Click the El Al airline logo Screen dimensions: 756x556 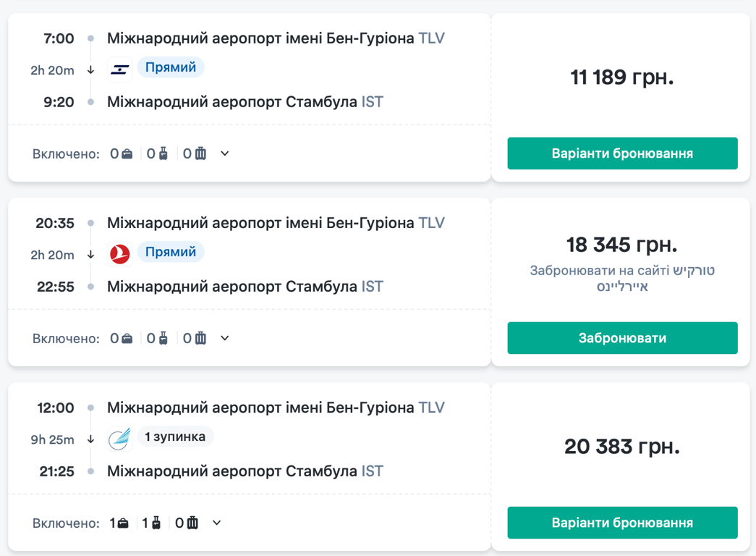pos(120,69)
